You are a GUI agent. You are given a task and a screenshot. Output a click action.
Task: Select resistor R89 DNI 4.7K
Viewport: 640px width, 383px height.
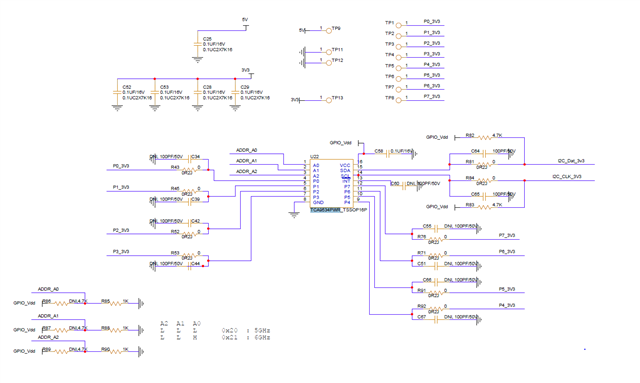61,352
